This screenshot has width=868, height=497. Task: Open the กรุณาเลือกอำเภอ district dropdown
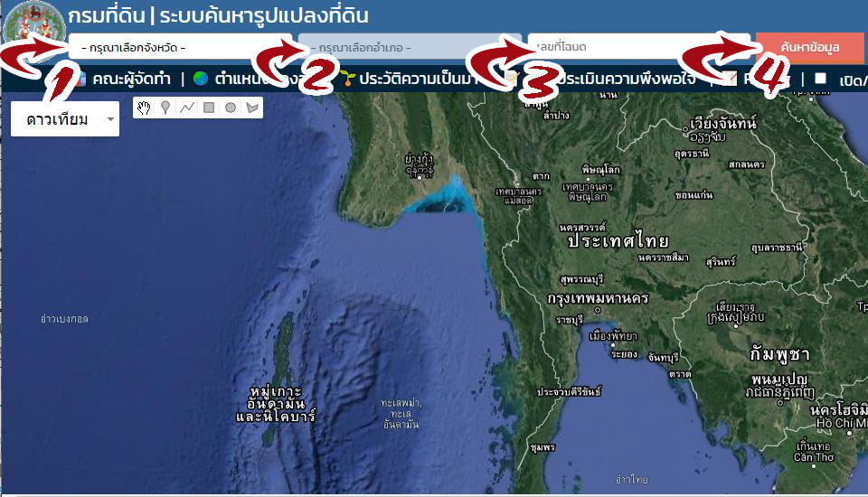pyautogui.click(x=410, y=48)
